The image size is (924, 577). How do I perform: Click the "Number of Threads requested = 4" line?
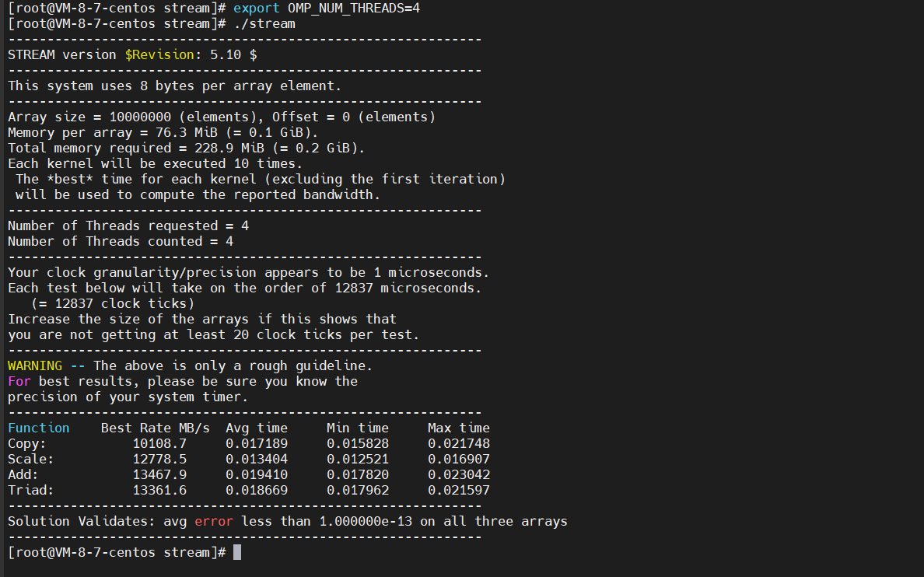point(128,226)
